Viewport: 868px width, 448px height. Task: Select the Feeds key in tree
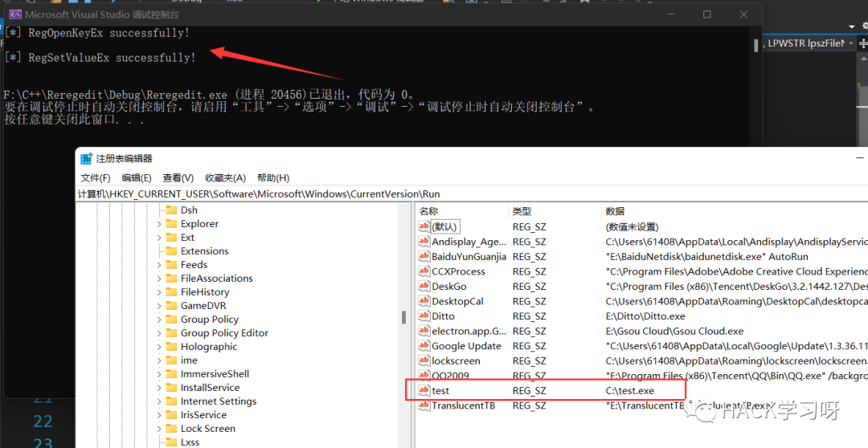tap(194, 265)
